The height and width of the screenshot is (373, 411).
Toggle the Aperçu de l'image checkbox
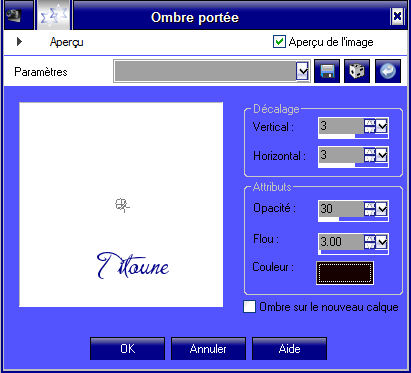pyautogui.click(x=279, y=42)
